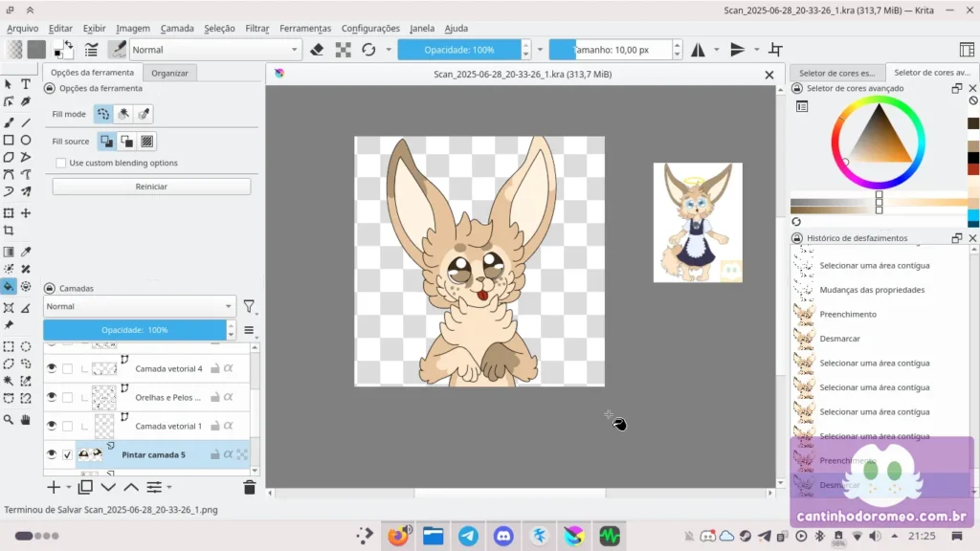Image resolution: width=980 pixels, height=551 pixels.
Task: Check the box on Camada vetorial 4 row
Action: pos(68,368)
